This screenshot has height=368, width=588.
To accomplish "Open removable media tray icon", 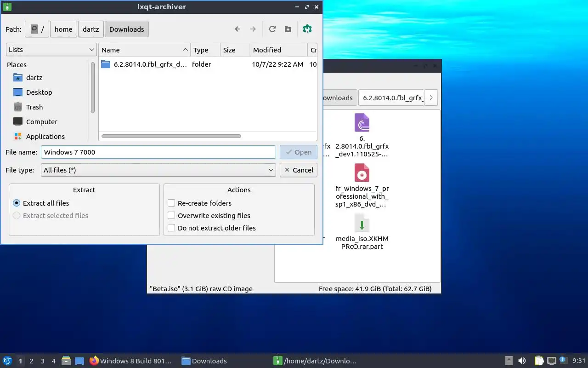I will coord(509,361).
